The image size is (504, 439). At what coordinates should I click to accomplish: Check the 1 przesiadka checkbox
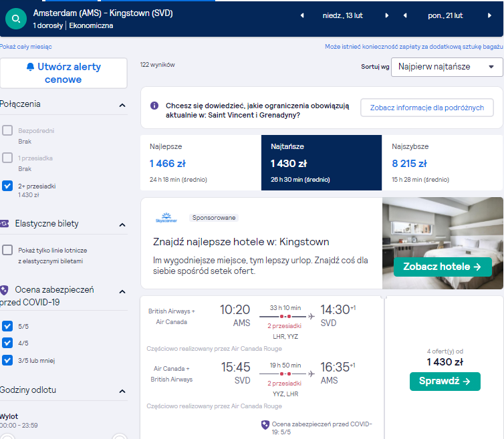7,158
